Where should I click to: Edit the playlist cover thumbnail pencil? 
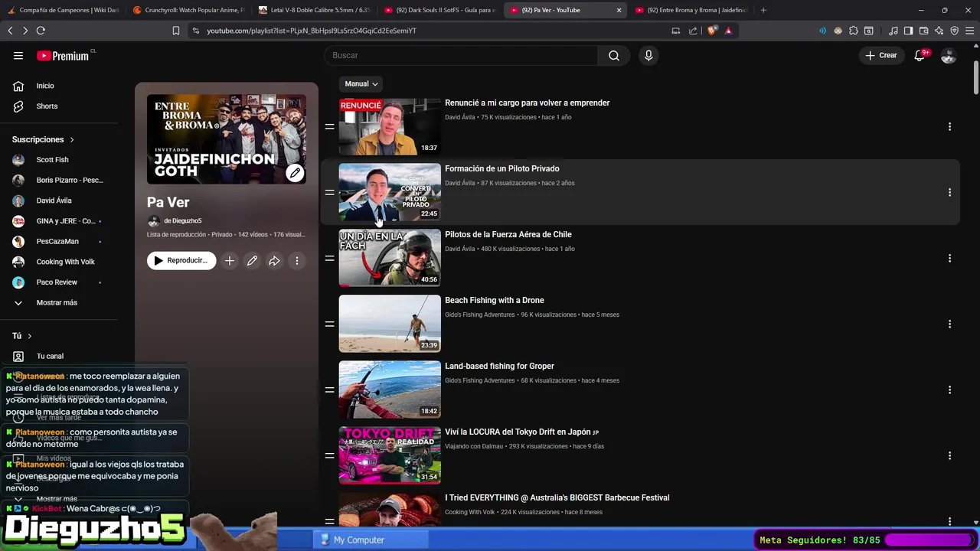295,173
